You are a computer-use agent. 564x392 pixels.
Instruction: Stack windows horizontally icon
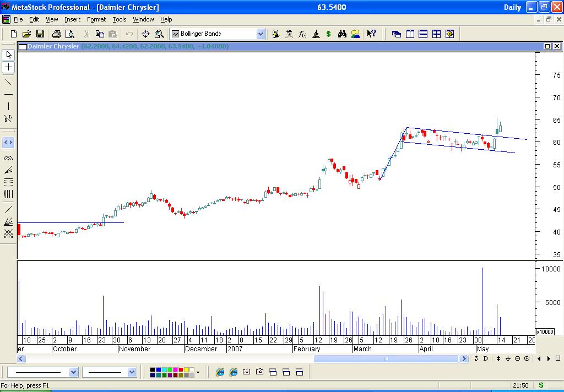pos(424,34)
